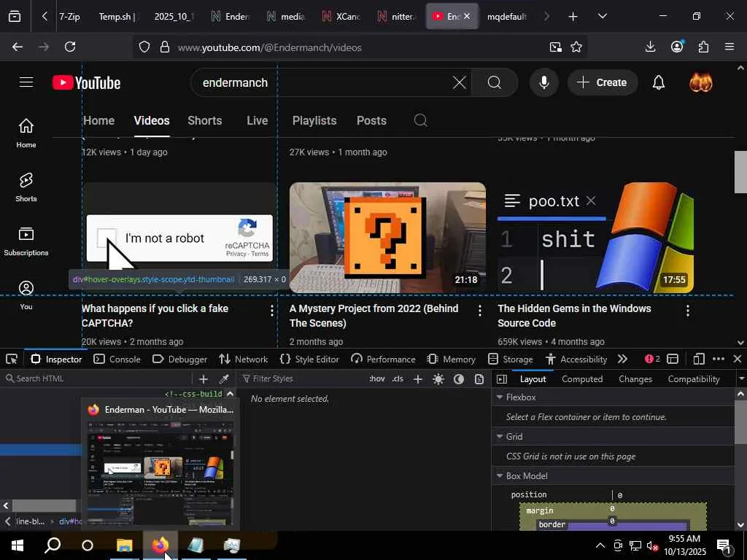Show more DevTools tabs via chevron
This screenshot has width=747, height=560.
(x=622, y=359)
